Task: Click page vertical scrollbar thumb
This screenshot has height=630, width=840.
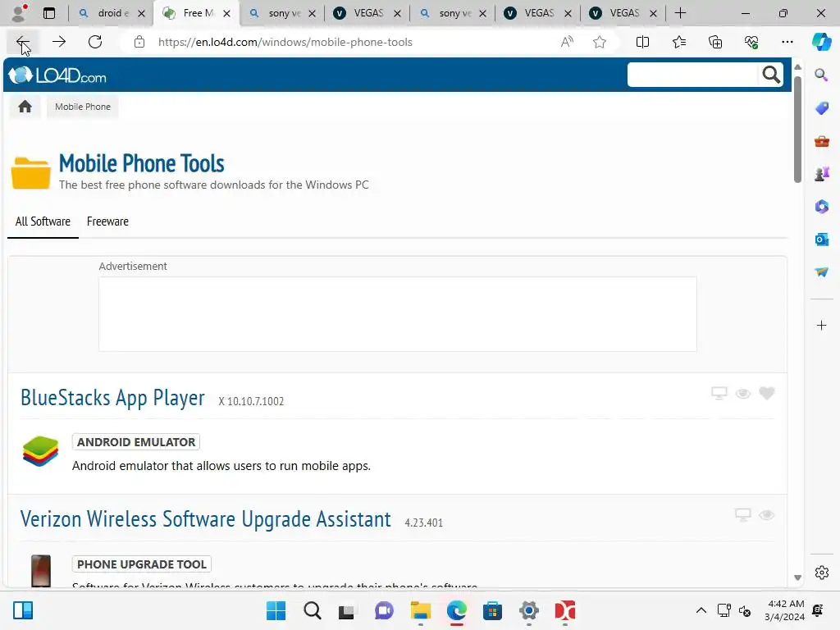Action: click(x=797, y=129)
